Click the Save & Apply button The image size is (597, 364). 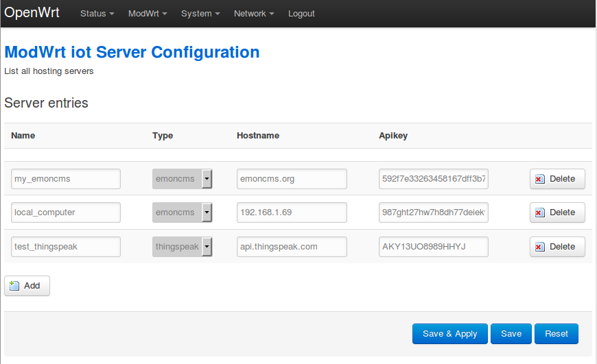[449, 334]
